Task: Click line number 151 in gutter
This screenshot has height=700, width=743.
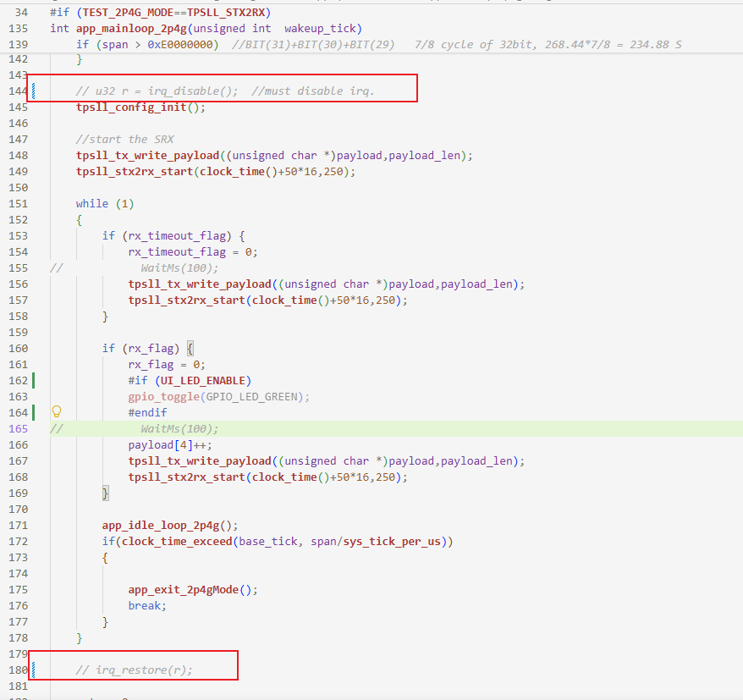Action: click(19, 204)
